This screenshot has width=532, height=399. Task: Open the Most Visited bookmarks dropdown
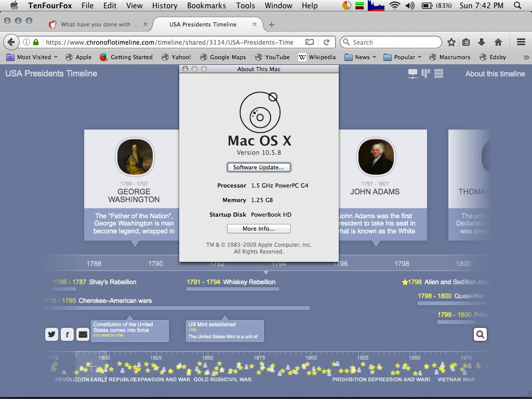click(32, 57)
